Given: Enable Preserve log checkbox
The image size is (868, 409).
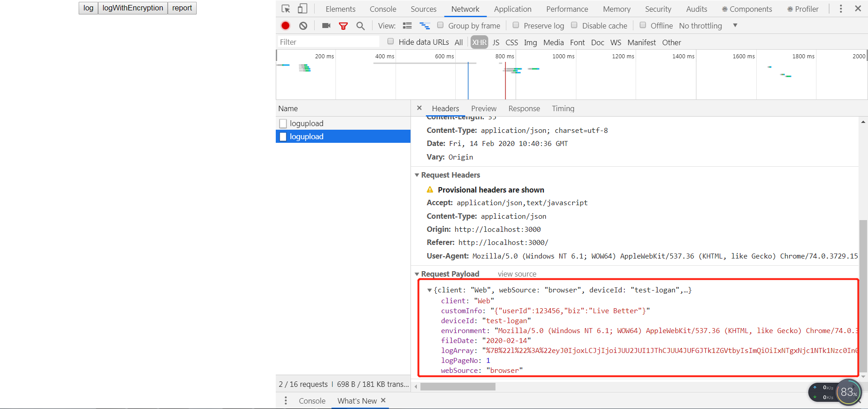Looking at the screenshot, I should pyautogui.click(x=516, y=25).
